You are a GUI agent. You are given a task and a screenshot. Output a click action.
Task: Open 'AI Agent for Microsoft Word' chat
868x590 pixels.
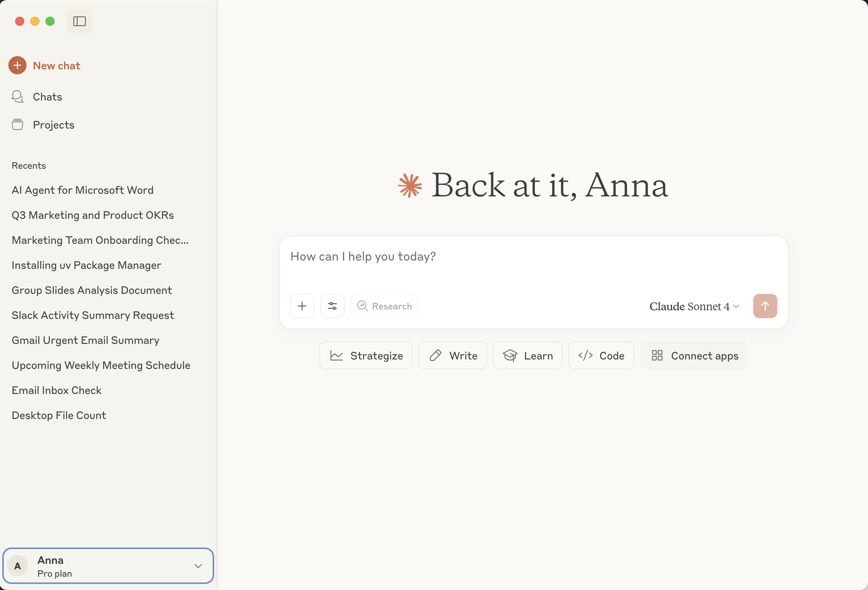(x=83, y=190)
